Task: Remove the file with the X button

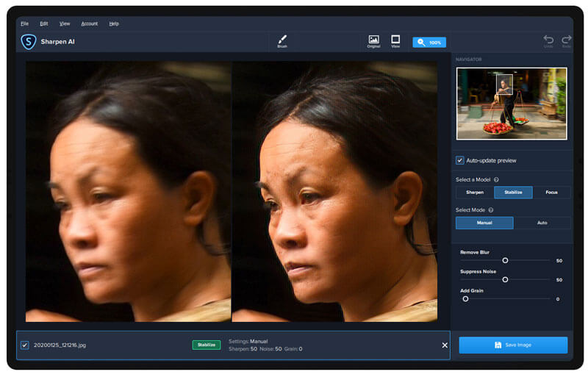Action: (445, 345)
